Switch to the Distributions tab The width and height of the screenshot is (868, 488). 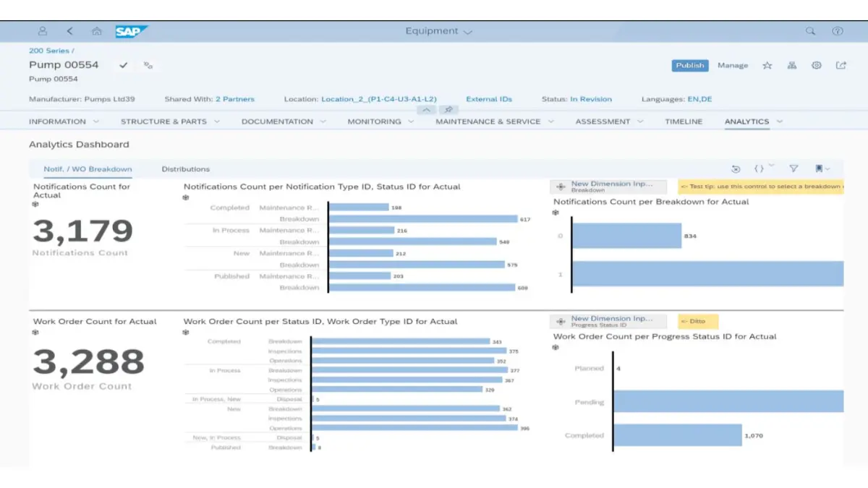tap(186, 168)
